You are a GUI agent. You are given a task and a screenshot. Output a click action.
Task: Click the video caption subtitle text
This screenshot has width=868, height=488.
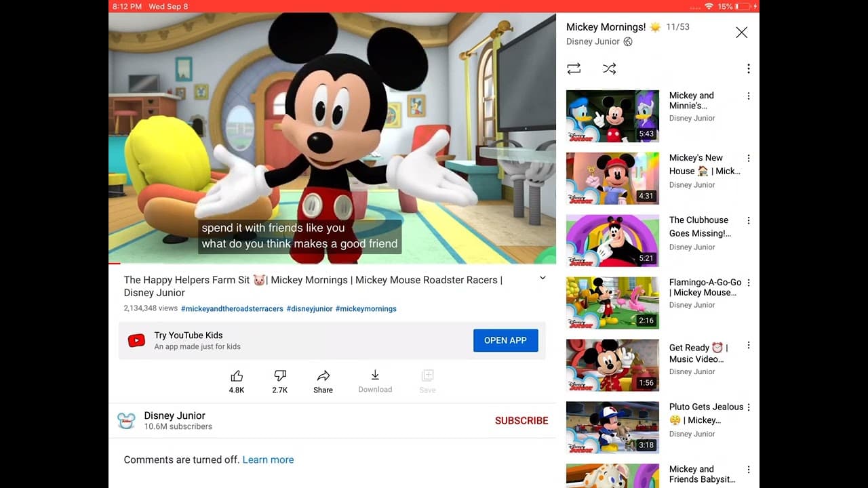[300, 236]
